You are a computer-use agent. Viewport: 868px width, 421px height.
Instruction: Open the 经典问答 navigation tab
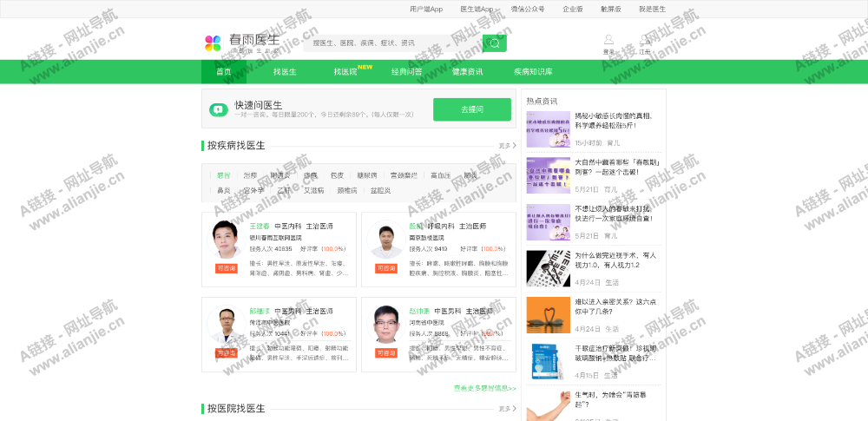click(407, 72)
